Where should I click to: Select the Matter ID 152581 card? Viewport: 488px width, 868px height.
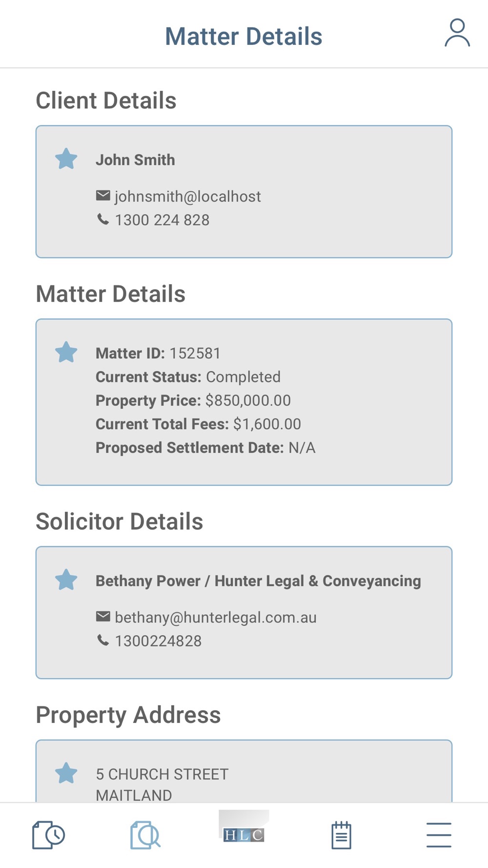[244, 402]
